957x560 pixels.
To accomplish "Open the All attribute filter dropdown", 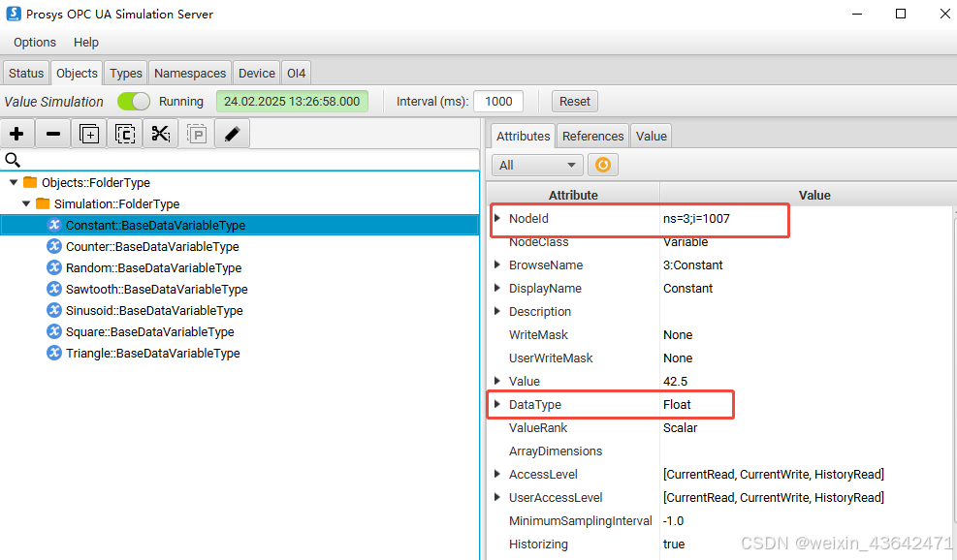I will (537, 165).
